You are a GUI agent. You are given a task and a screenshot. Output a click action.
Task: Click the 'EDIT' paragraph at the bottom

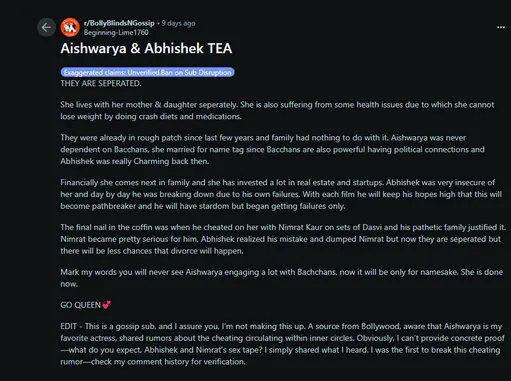click(x=282, y=344)
